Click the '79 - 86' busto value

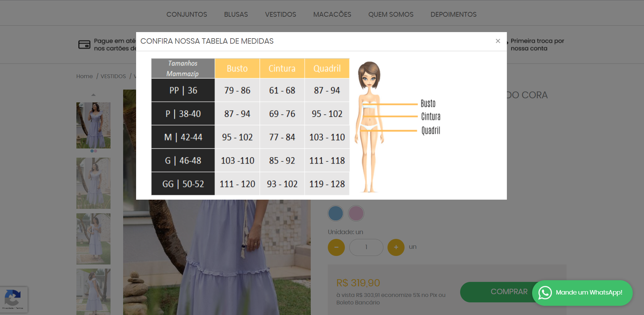click(x=237, y=90)
